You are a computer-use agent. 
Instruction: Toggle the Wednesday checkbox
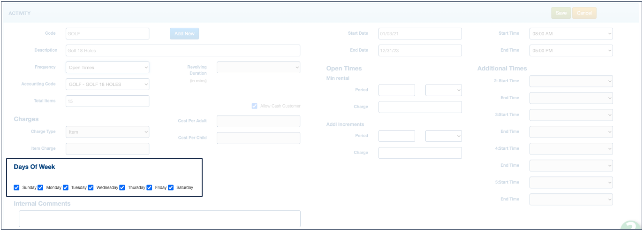(x=91, y=187)
